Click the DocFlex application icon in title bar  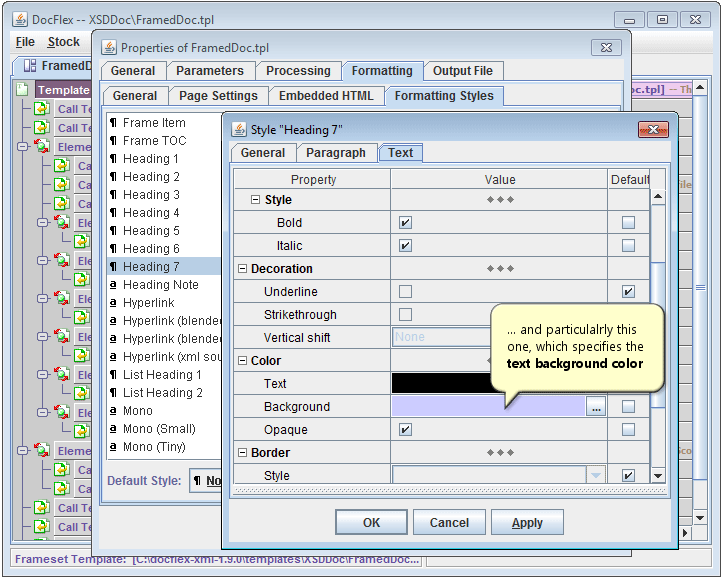(x=19, y=19)
